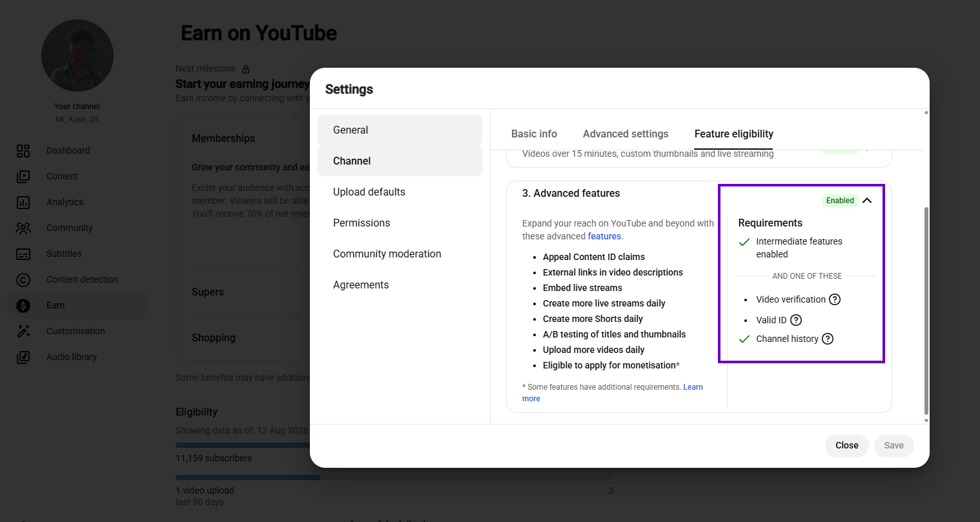
Task: Click 'A/B testing of titles and thumbnails'
Action: (614, 334)
